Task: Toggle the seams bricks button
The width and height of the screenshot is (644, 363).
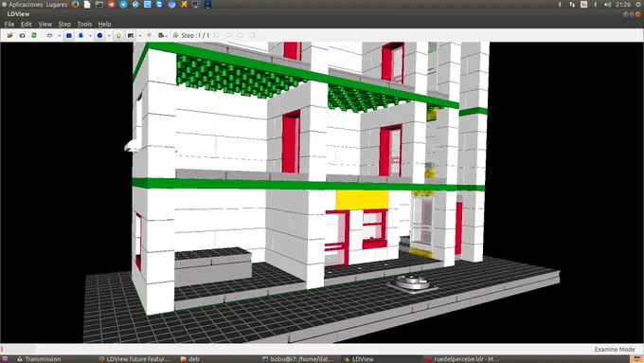Action: click(x=69, y=35)
